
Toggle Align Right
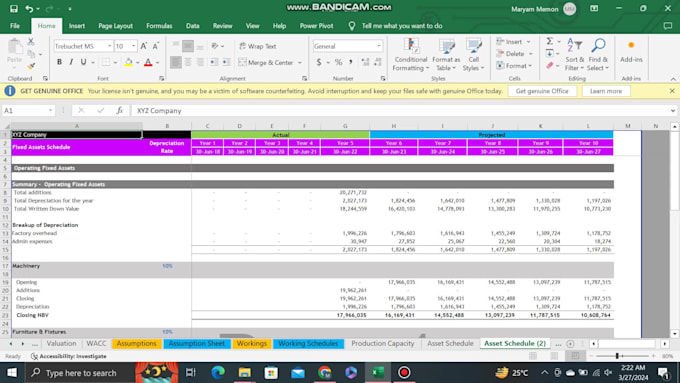(199, 62)
